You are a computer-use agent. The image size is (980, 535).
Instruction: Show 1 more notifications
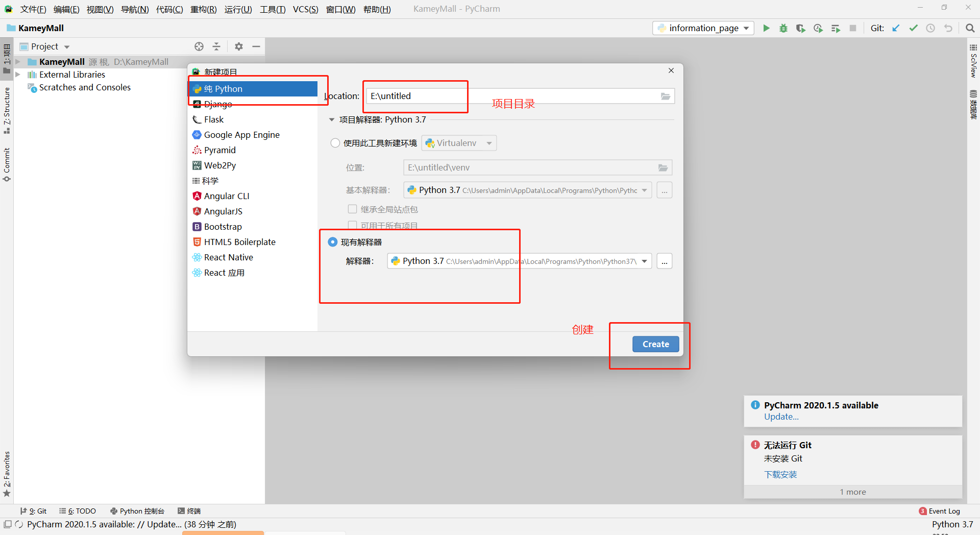tap(853, 492)
